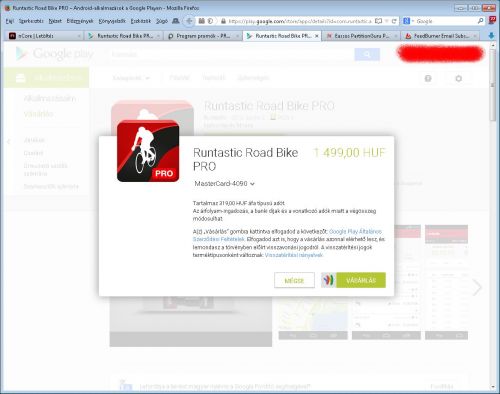
Task: Click the browser Back arrow button
Action: click(189, 21)
